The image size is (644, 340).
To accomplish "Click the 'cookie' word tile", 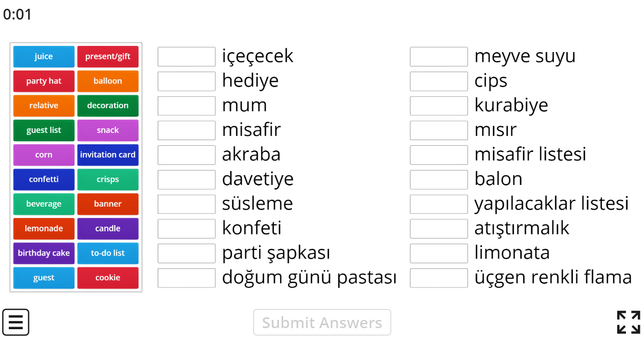I will tap(108, 278).
